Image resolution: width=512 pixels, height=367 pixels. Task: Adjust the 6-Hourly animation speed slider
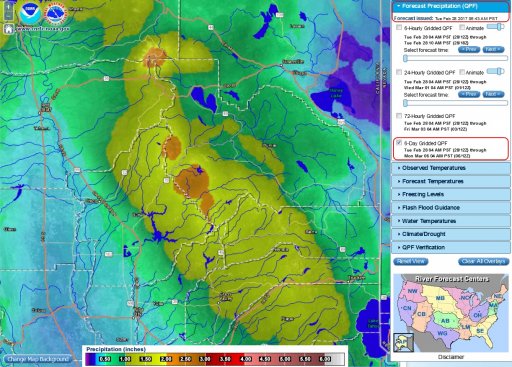click(x=495, y=27)
